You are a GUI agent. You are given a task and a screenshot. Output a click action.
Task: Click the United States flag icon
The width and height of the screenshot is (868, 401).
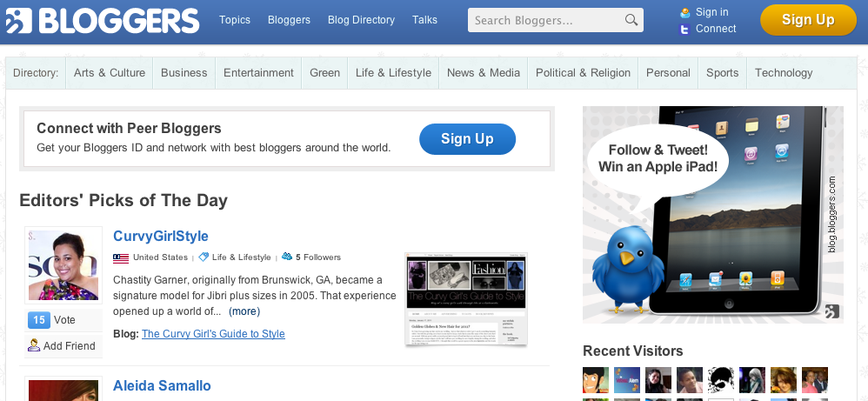(121, 257)
